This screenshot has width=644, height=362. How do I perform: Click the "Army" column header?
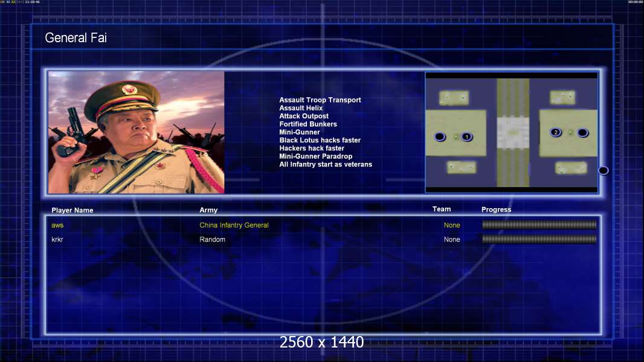[x=208, y=210]
